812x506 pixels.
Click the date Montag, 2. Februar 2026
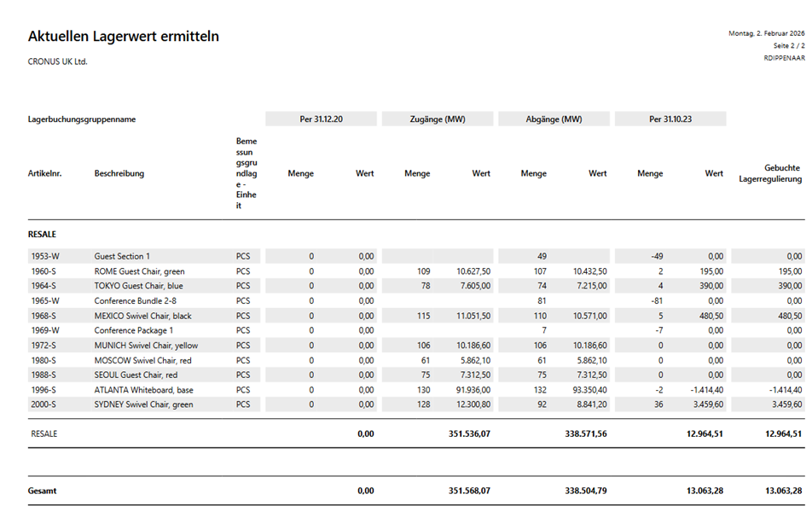coord(765,33)
